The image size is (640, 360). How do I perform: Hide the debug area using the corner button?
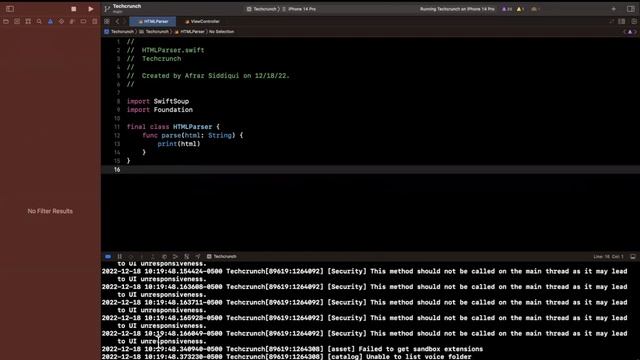click(x=633, y=257)
